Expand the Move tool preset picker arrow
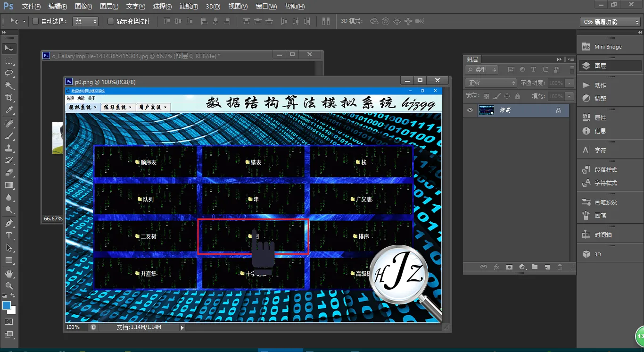 tap(24, 22)
